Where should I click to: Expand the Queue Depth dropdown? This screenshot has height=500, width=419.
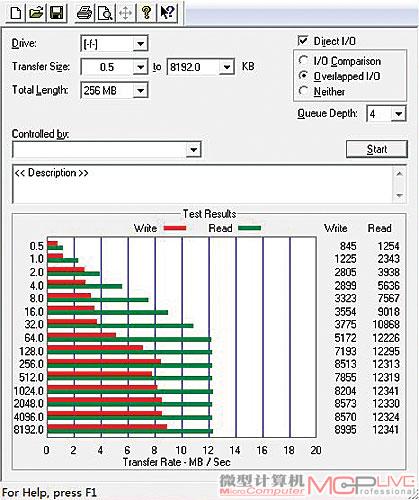(398, 114)
